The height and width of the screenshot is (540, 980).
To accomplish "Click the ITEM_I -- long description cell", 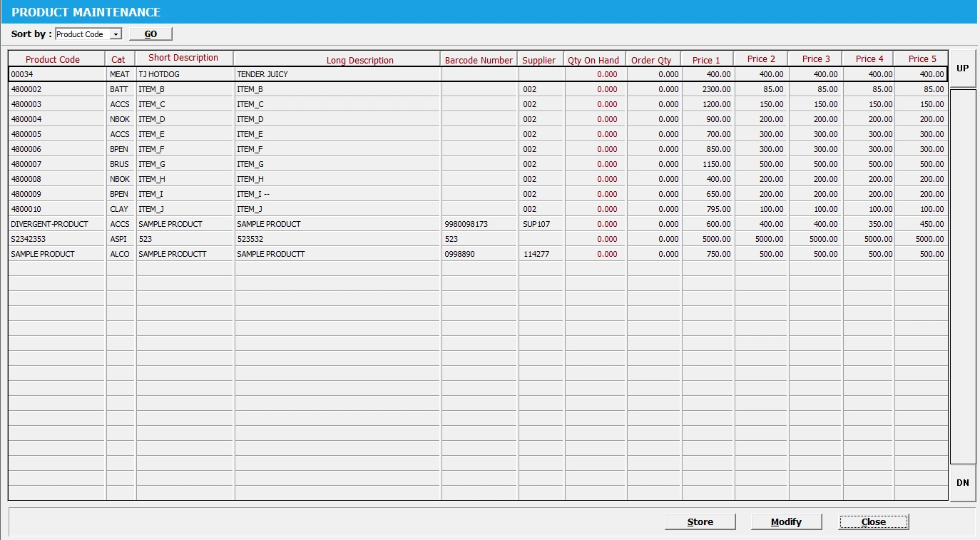I will 337,194.
